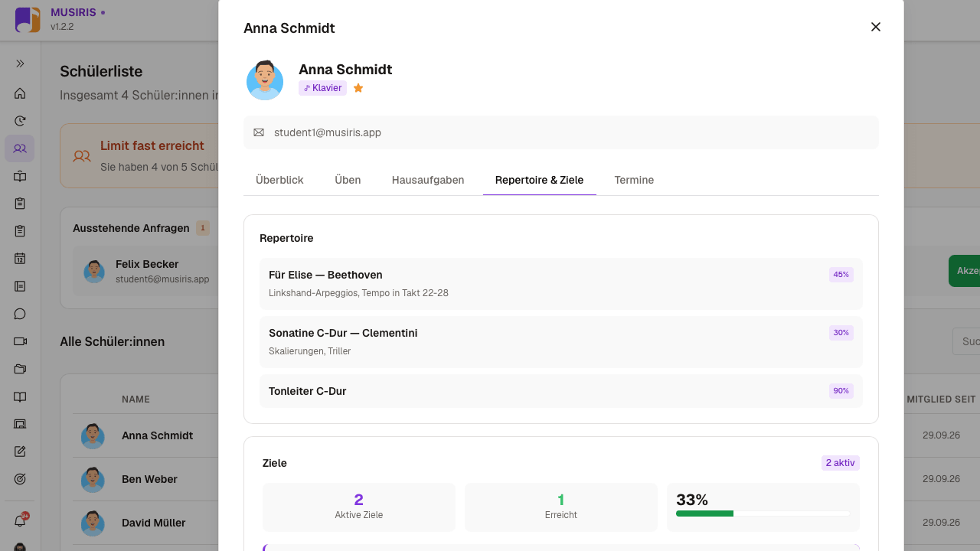Open the clock history icon in sidebar
Screen dimensions: 980x551
pos(20,121)
